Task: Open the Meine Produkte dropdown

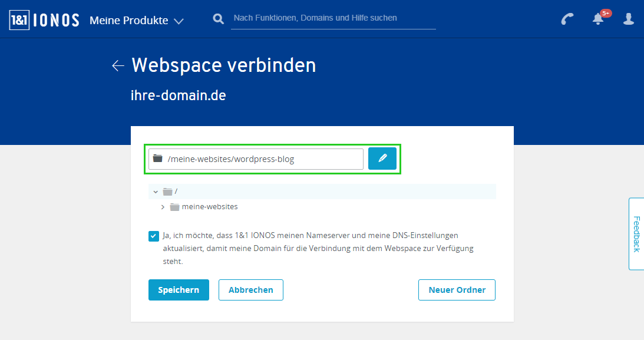Action: [136, 21]
